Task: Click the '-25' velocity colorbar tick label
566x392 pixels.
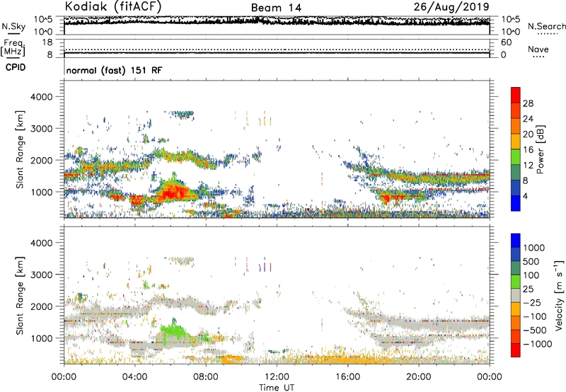Action: (x=533, y=302)
